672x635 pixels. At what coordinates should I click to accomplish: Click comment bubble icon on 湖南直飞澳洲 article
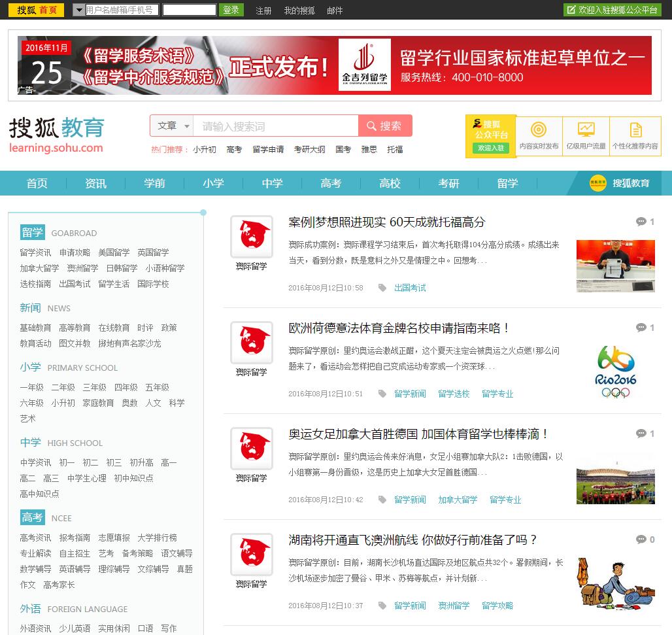pyautogui.click(x=641, y=540)
